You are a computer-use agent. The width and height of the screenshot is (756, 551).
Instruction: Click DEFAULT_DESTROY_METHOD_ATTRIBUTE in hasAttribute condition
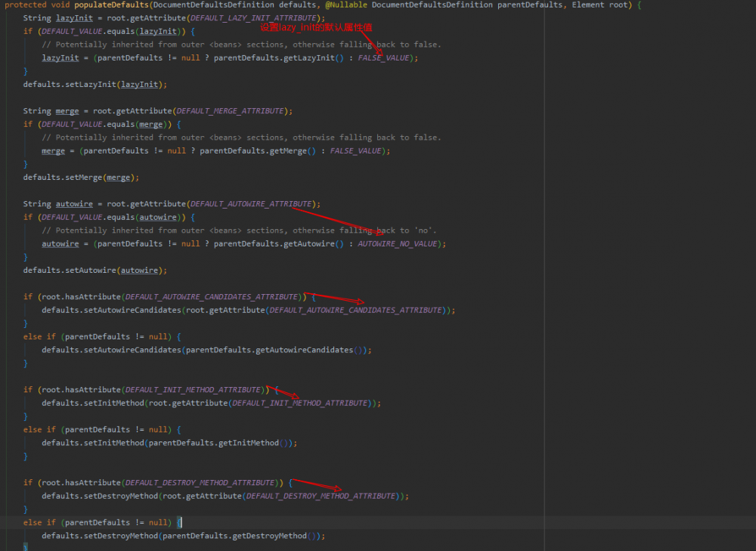pos(200,482)
